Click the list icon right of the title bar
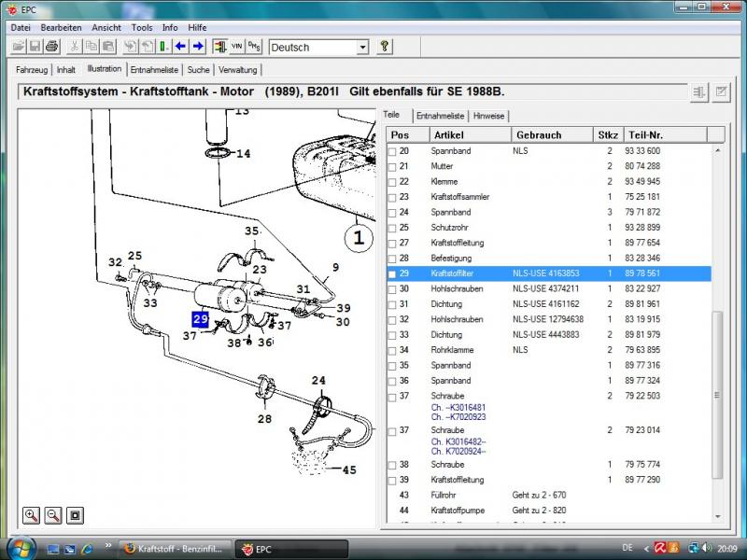Screen dimensions: 747x560 (x=698, y=91)
